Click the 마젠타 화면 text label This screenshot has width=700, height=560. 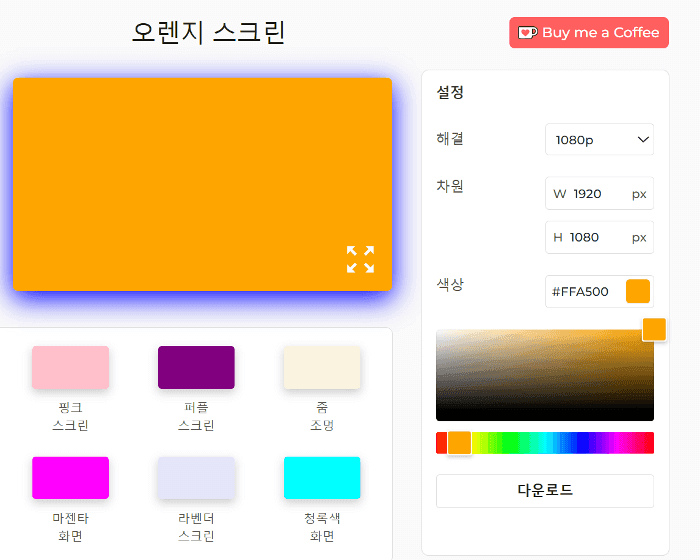(x=71, y=527)
